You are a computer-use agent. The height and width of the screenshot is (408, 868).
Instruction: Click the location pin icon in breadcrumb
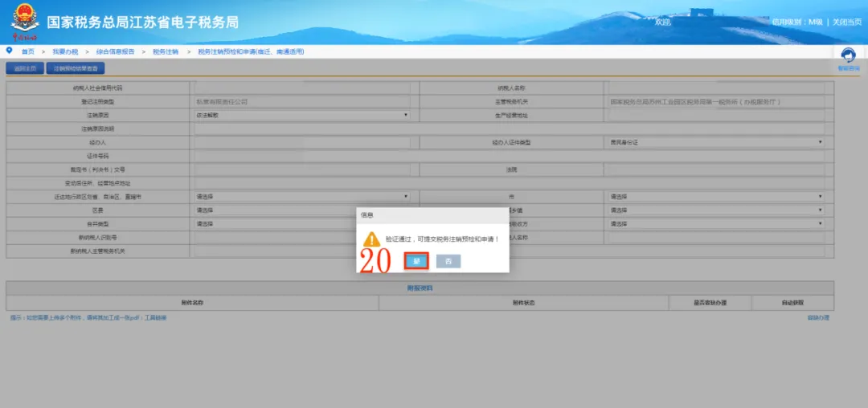click(9, 51)
